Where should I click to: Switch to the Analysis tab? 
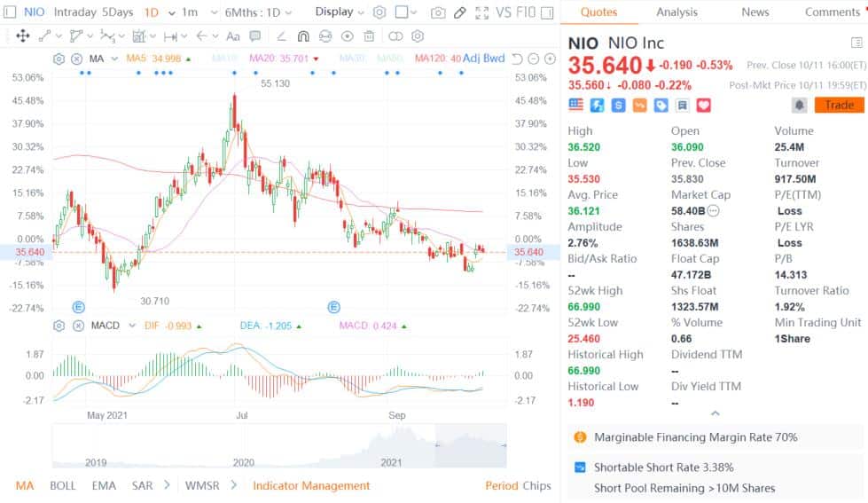(676, 12)
